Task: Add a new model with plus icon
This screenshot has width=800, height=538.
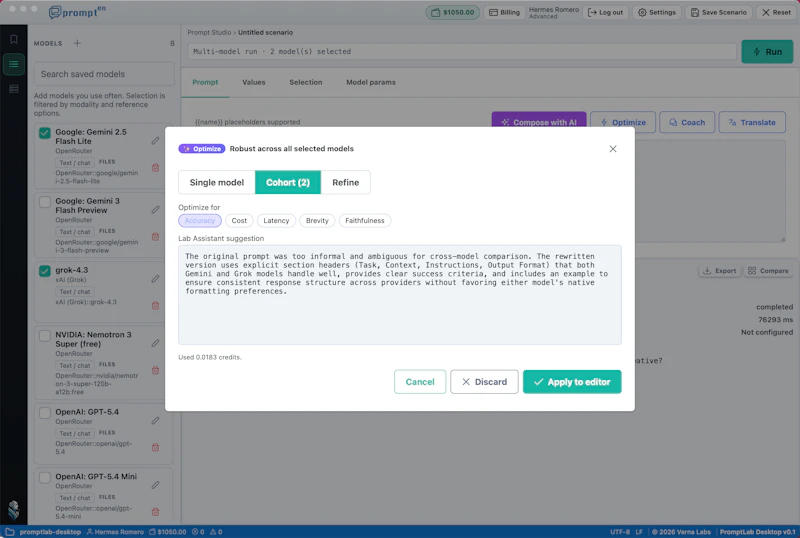Action: tap(77, 43)
